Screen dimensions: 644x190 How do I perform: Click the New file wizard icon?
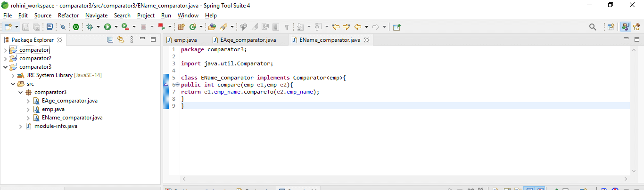click(8, 27)
